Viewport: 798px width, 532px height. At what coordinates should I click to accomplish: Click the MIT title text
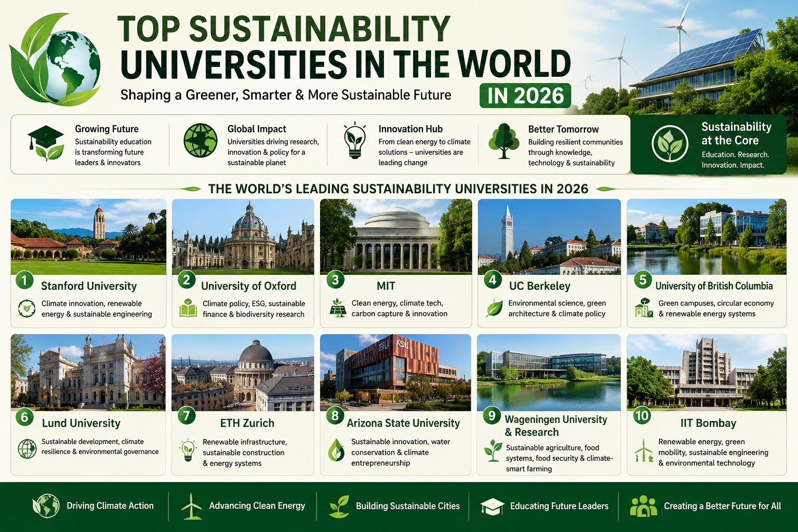click(386, 286)
